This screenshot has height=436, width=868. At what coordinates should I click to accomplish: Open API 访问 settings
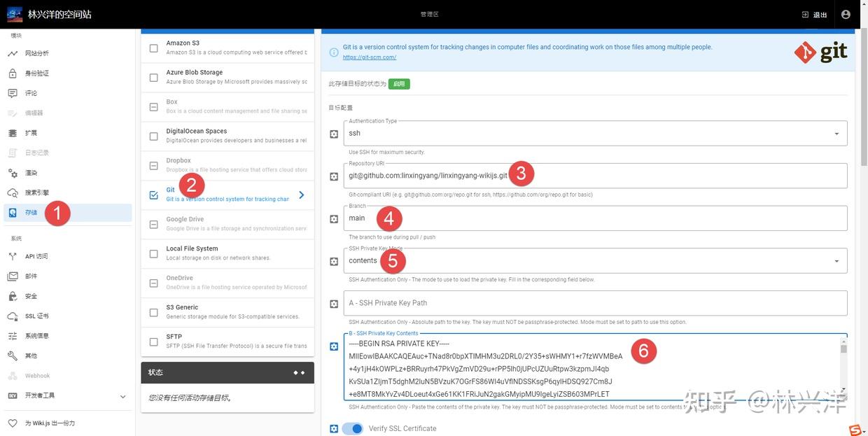coord(67,256)
